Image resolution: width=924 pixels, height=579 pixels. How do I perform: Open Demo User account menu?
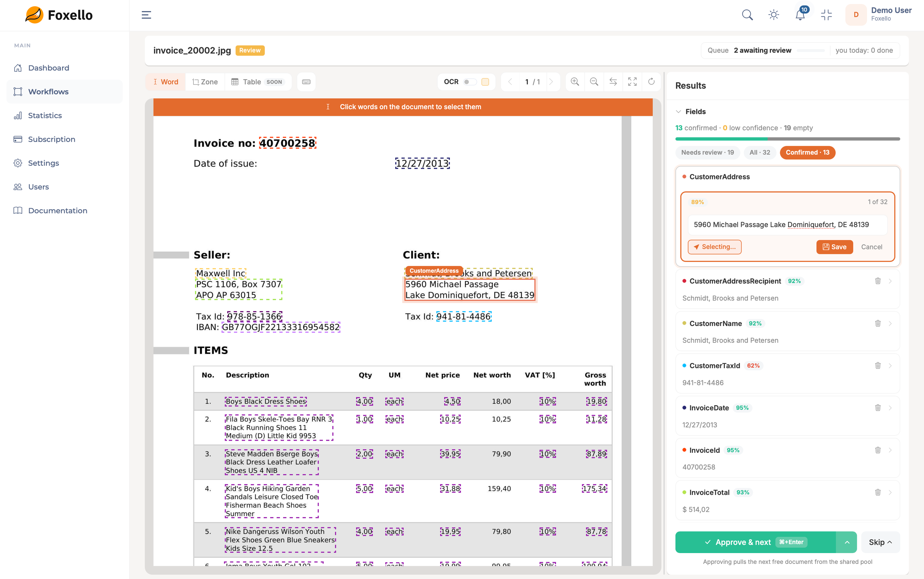(x=879, y=14)
